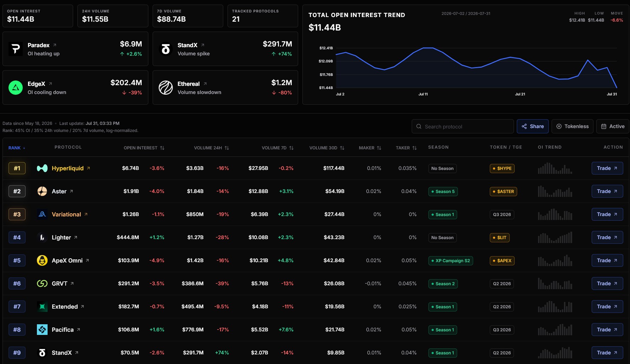Click the StandX logo in table row #9
The width and height of the screenshot is (630, 364).
(42, 353)
